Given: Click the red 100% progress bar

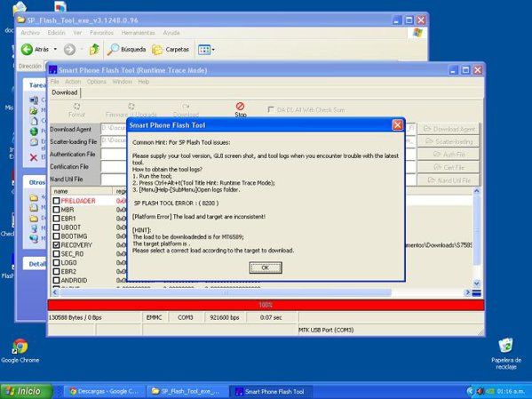Looking at the screenshot, I should [x=266, y=305].
